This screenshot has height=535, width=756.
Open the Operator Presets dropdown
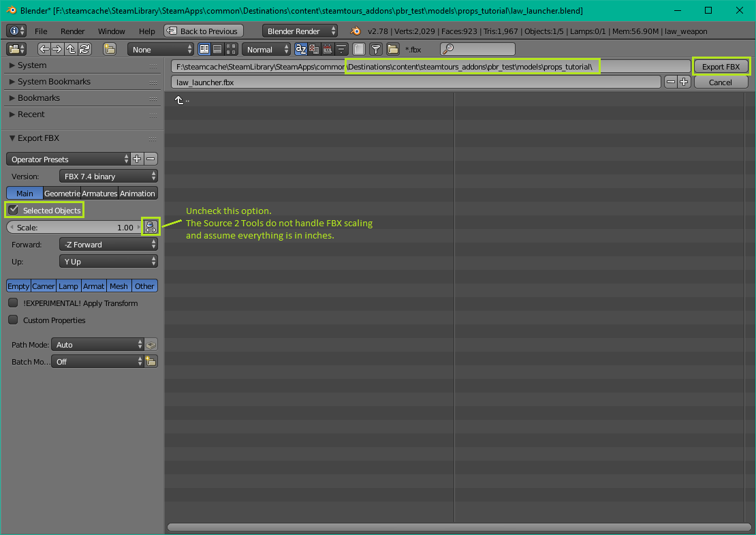click(x=68, y=159)
